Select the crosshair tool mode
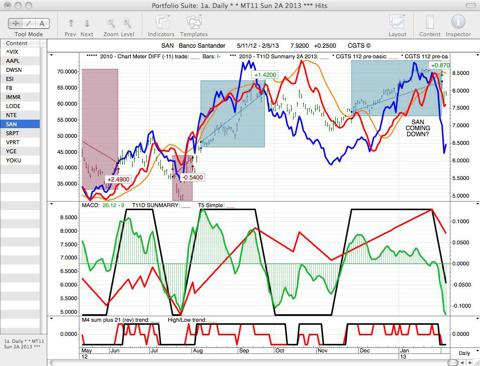 [x=16, y=23]
